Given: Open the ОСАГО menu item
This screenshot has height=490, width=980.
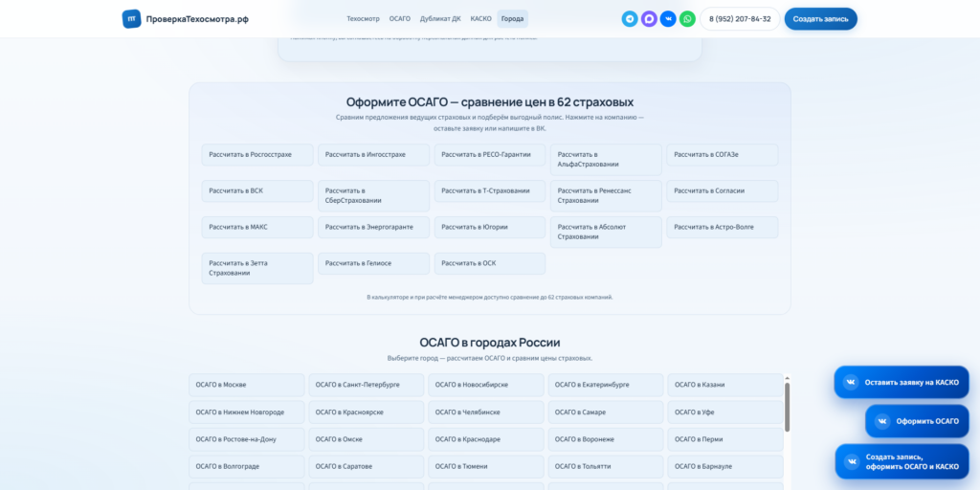Looking at the screenshot, I should pos(400,19).
